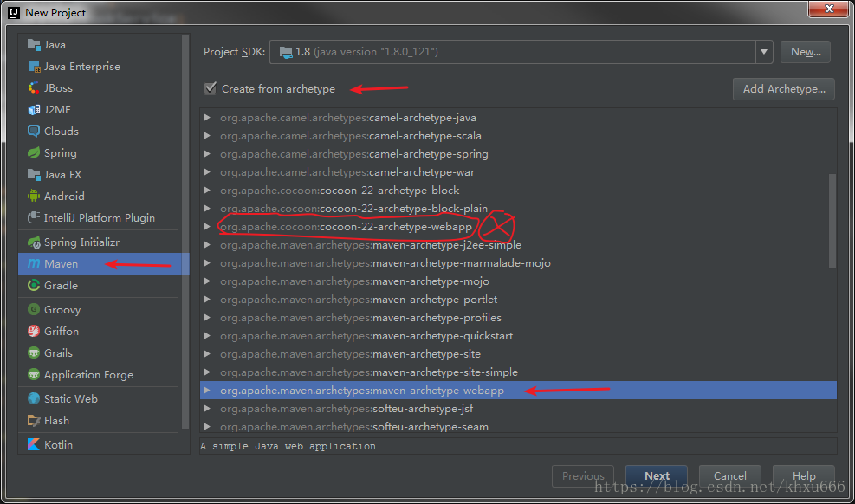Click the IntelliJ Platform Plugin icon

click(x=34, y=217)
